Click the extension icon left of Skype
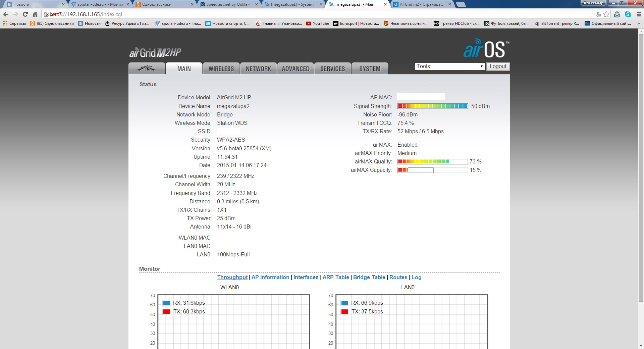Screen dimensions: 644x349 tap(617, 14)
